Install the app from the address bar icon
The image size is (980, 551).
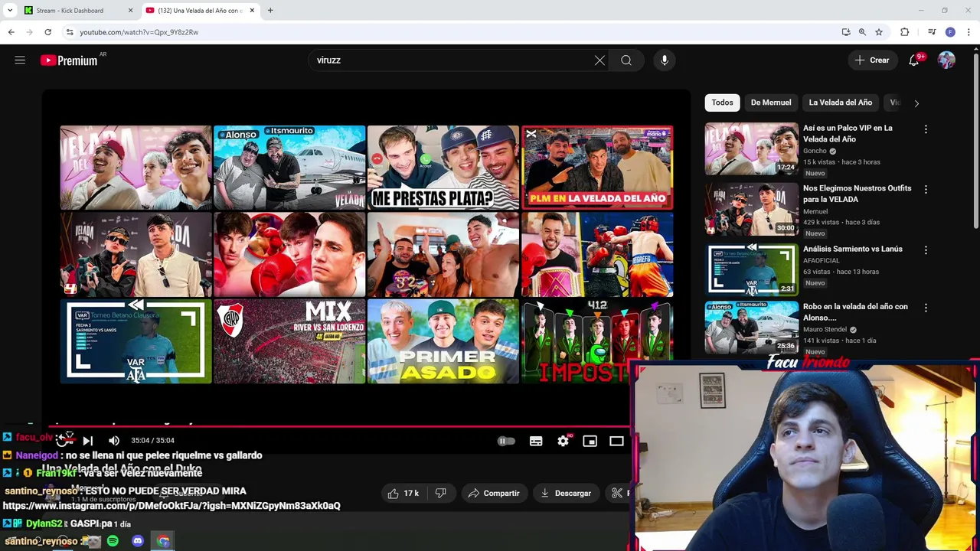[x=846, y=32]
